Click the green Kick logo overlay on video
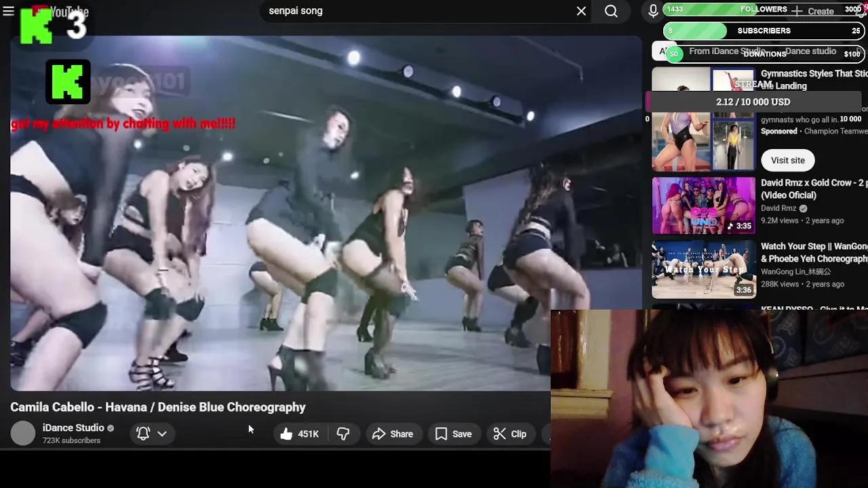Viewport: 868px width, 488px height. (68, 82)
